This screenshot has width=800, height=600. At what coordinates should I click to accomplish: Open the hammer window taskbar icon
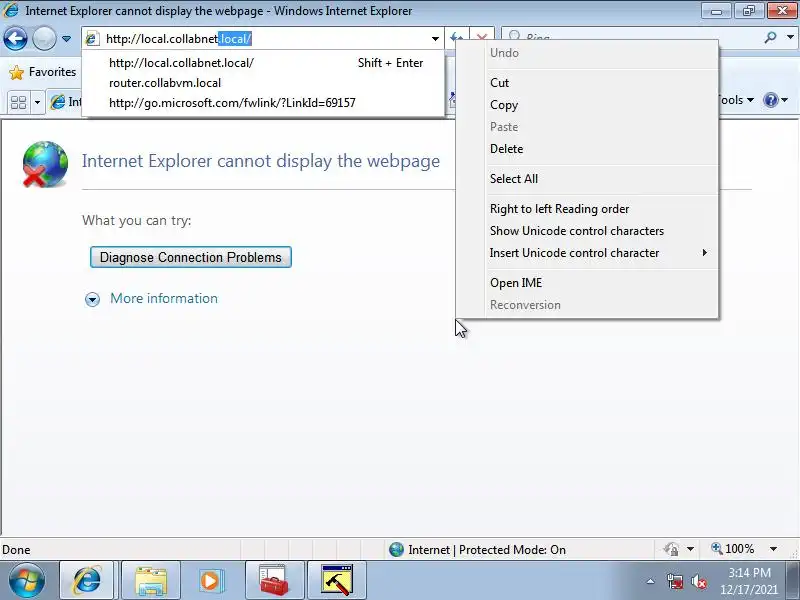pyautogui.click(x=337, y=580)
